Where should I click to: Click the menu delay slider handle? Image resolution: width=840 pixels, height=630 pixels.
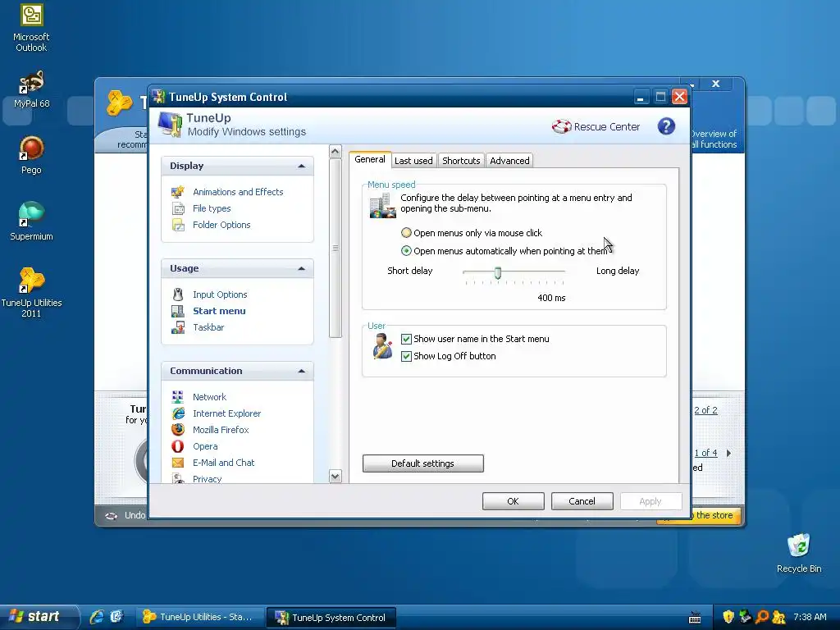[x=498, y=273]
